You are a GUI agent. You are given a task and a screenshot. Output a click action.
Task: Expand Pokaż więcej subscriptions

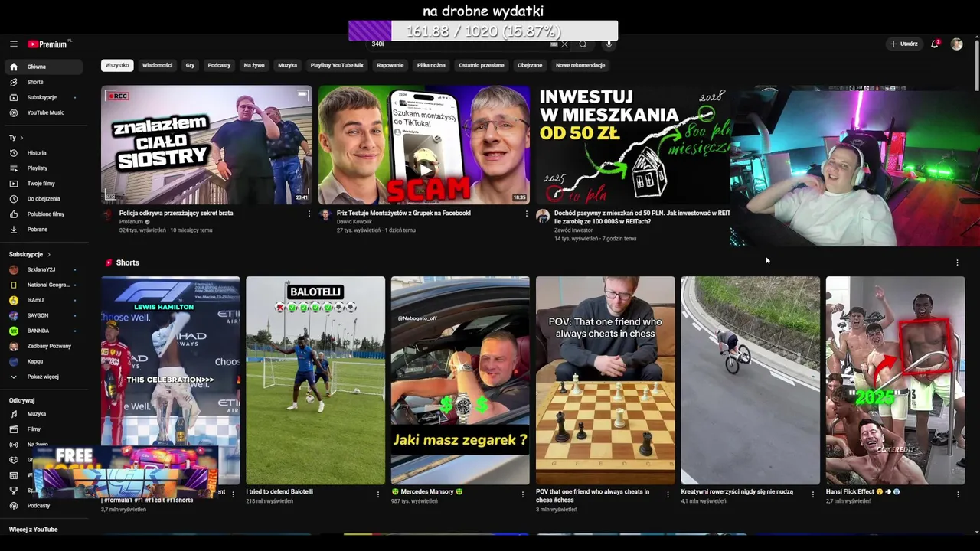[44, 377]
